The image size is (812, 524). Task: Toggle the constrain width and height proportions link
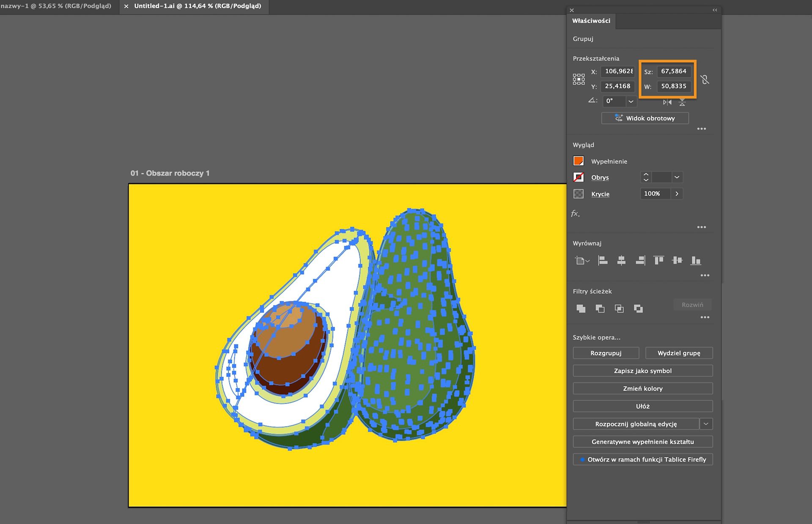click(x=705, y=79)
